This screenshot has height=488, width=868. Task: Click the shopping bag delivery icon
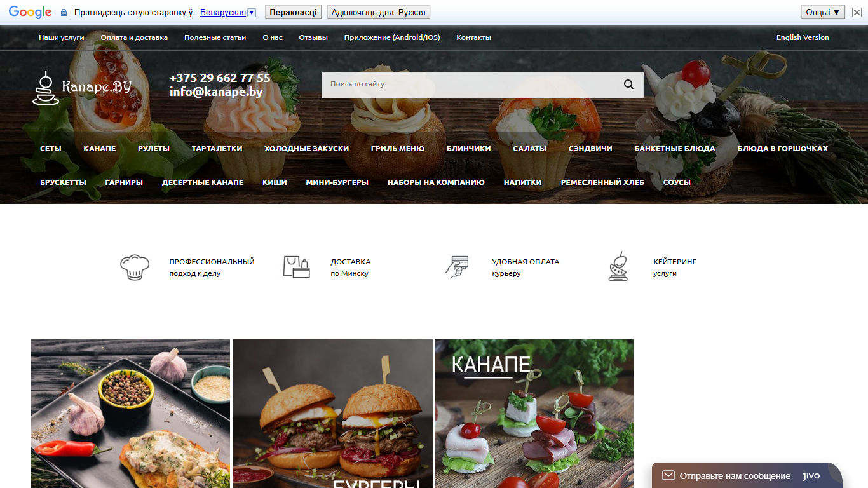coord(296,267)
